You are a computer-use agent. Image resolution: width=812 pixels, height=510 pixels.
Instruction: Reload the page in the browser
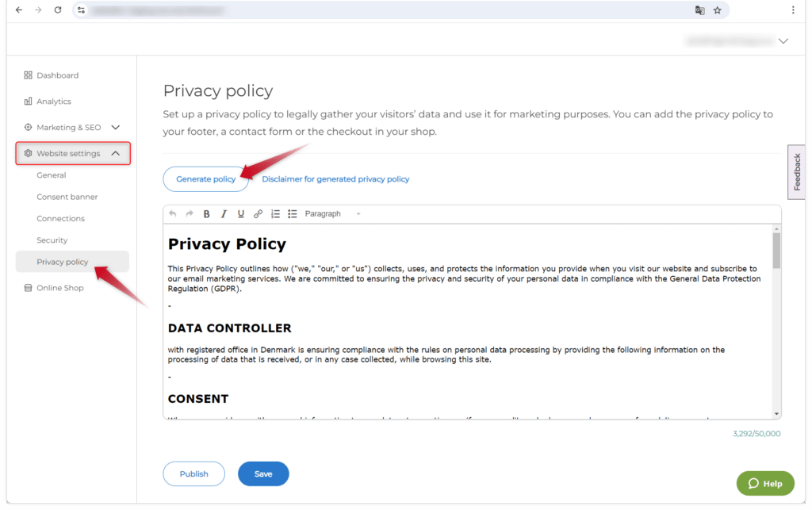[x=58, y=10]
